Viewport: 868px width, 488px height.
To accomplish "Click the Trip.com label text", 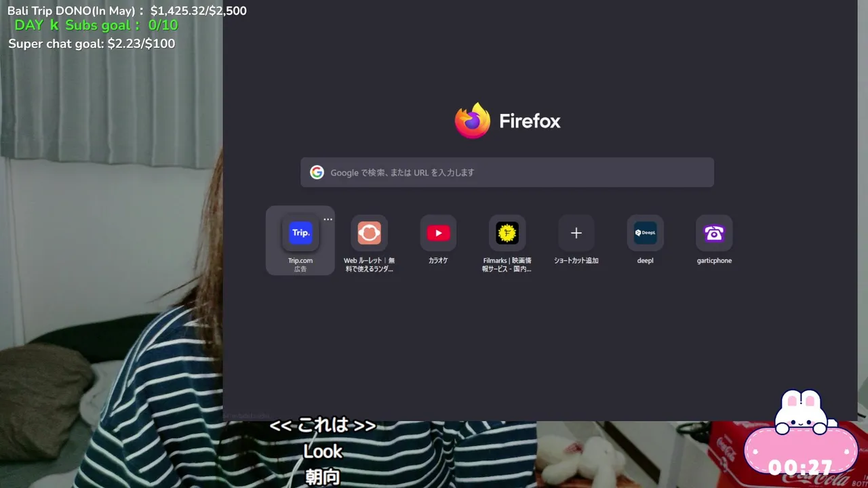I will pyautogui.click(x=300, y=260).
